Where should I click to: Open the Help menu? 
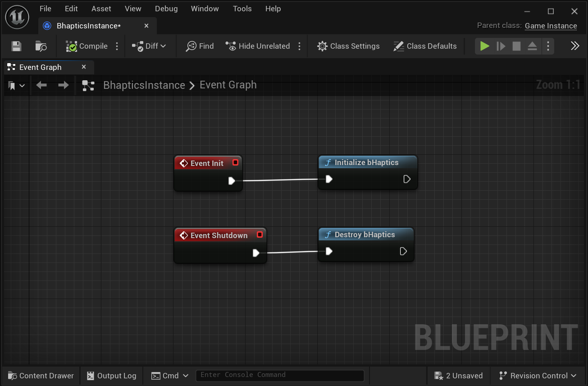273,9
